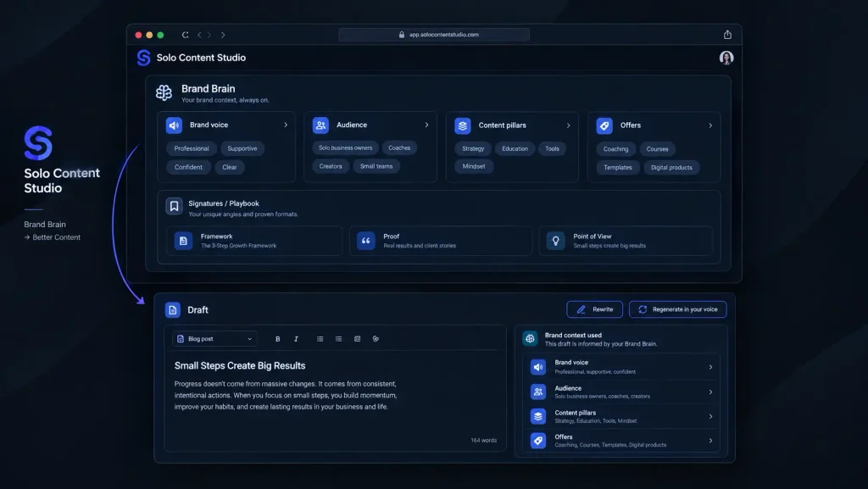Click the browser share icon

(727, 35)
